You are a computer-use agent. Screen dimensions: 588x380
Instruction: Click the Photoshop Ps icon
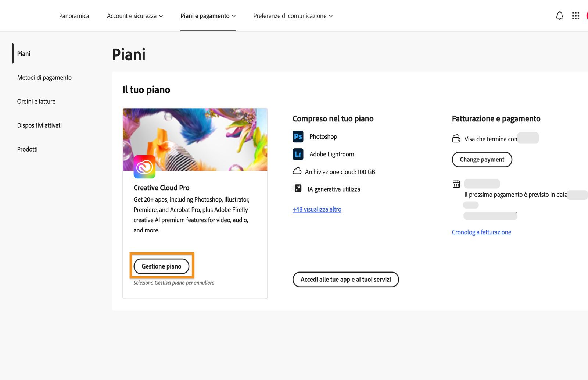pos(298,136)
